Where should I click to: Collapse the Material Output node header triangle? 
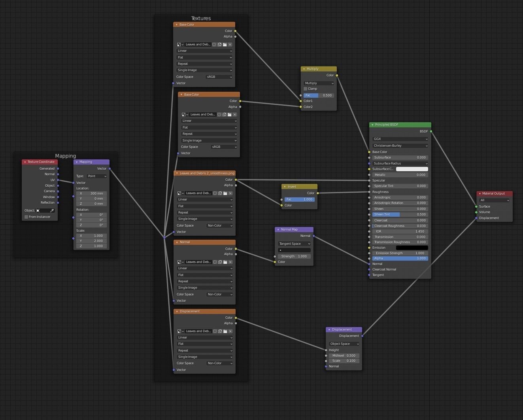[x=480, y=193]
